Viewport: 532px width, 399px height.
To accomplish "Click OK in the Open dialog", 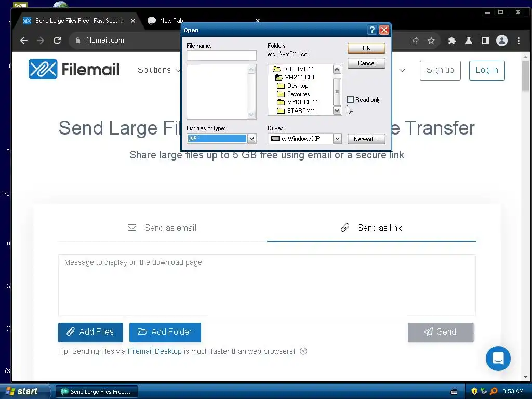I will [x=366, y=48].
